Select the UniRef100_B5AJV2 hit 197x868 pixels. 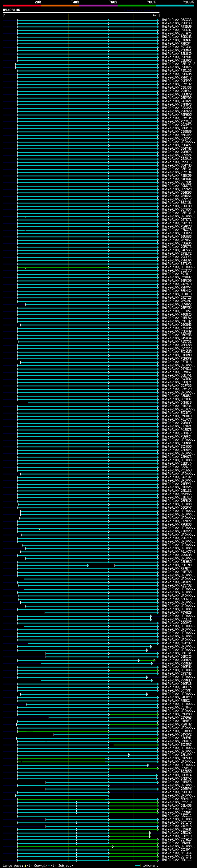pyautogui.click(x=176, y=135)
